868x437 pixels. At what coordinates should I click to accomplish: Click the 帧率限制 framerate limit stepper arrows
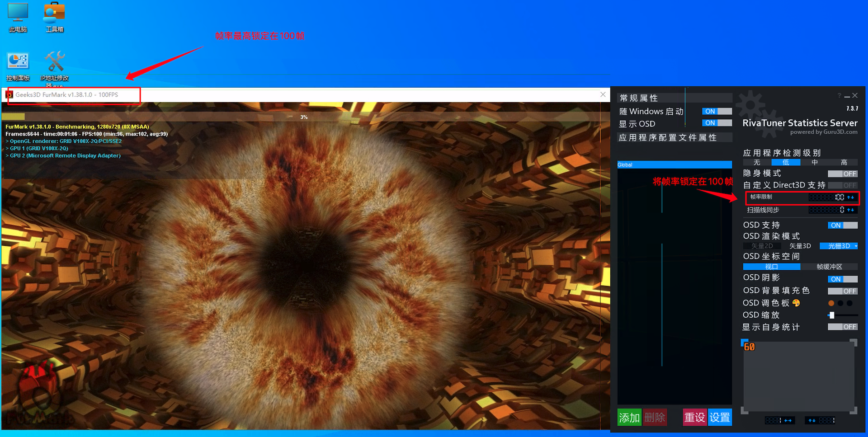[851, 197]
